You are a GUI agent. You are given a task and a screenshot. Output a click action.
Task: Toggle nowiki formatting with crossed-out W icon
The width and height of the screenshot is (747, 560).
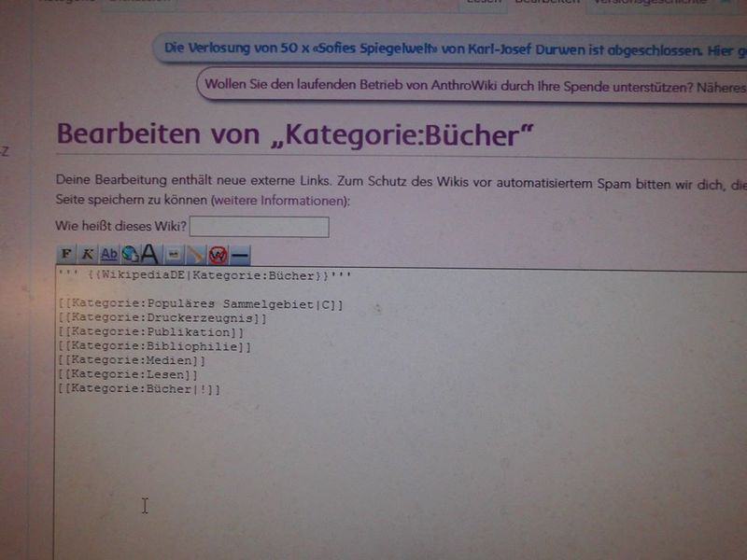coord(218,256)
